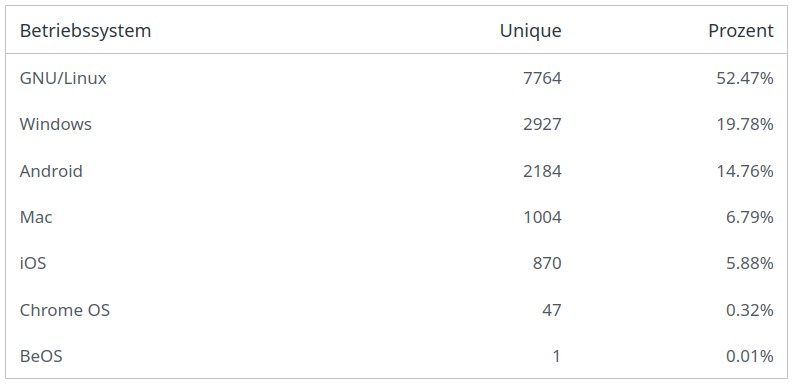
Task: Click the Prozent column header
Action: [x=741, y=31]
